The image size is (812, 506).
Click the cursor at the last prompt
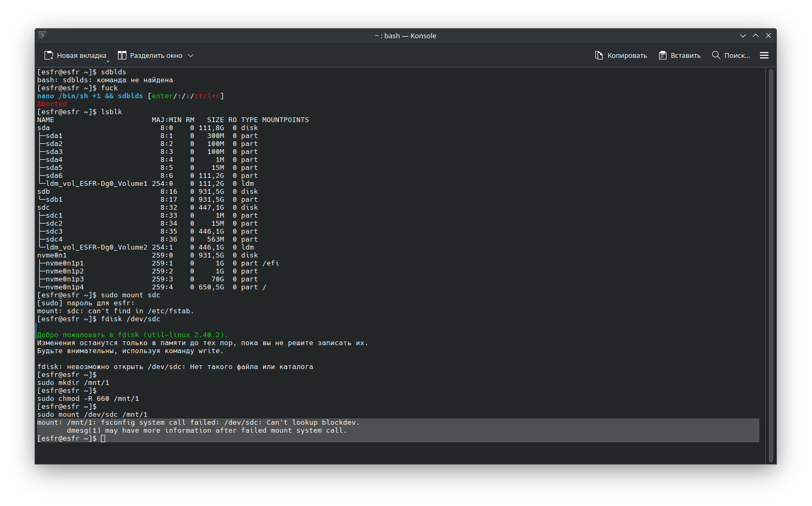(103, 439)
